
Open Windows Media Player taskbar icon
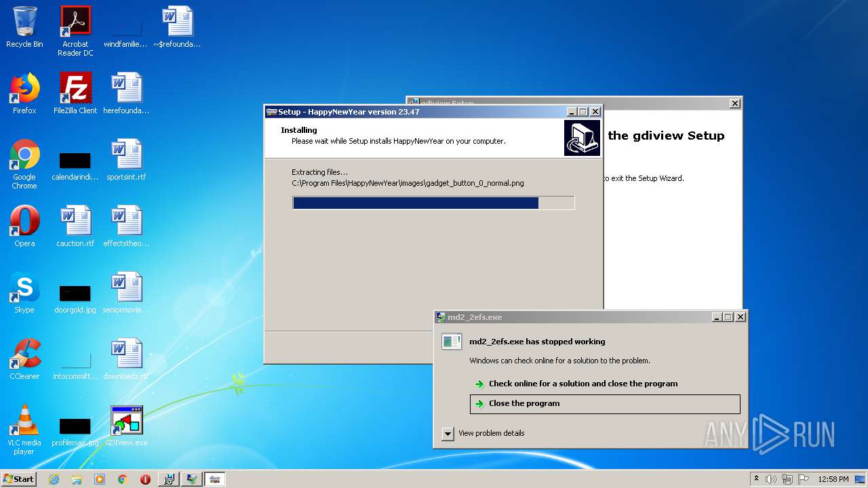click(x=100, y=479)
